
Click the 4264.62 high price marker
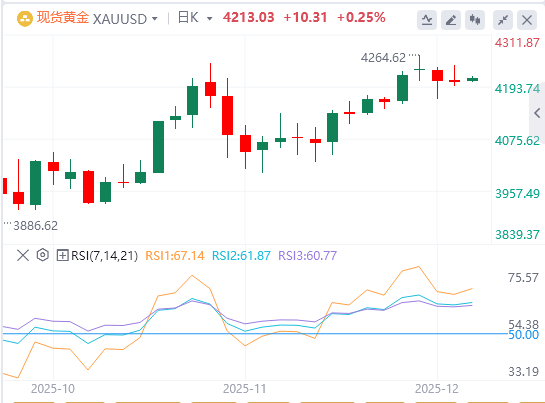(383, 58)
